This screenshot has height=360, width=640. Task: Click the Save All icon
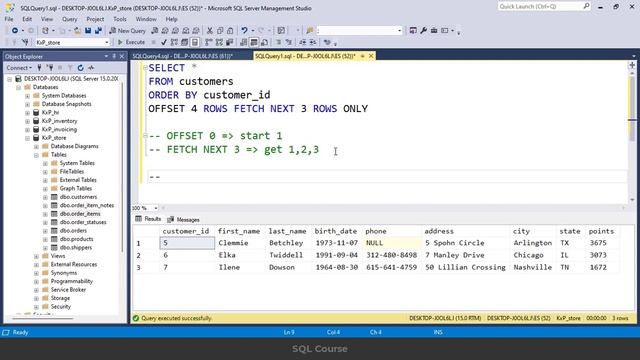(98, 31)
